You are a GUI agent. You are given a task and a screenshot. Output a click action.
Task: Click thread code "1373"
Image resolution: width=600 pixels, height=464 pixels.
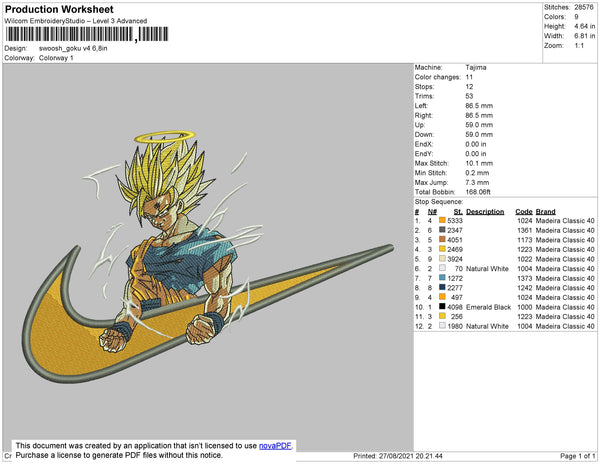(x=525, y=278)
